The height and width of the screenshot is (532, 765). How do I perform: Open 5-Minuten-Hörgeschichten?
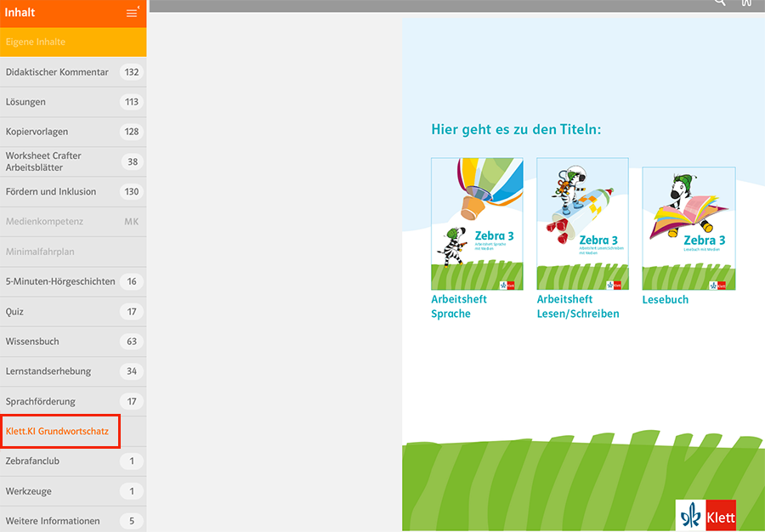click(x=73, y=281)
